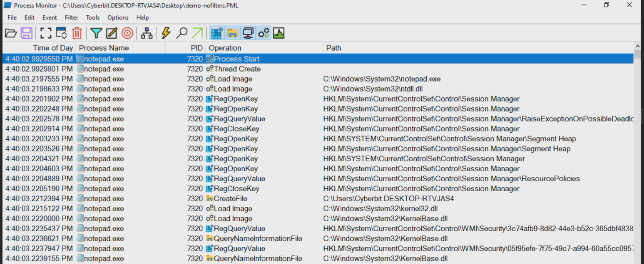Click the Operation column header
This screenshot has width=644, height=264.
pyautogui.click(x=264, y=48)
